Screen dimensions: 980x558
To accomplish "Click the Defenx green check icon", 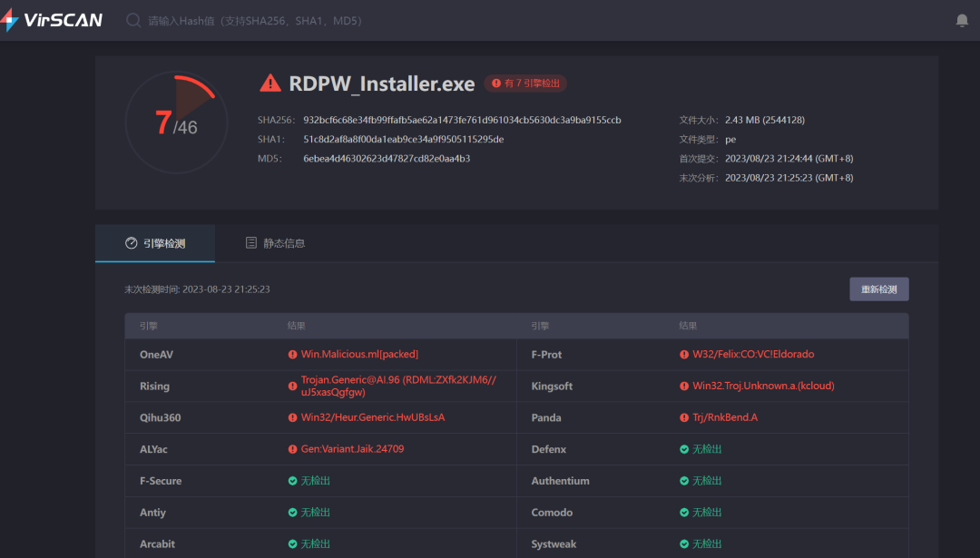I will point(685,449).
